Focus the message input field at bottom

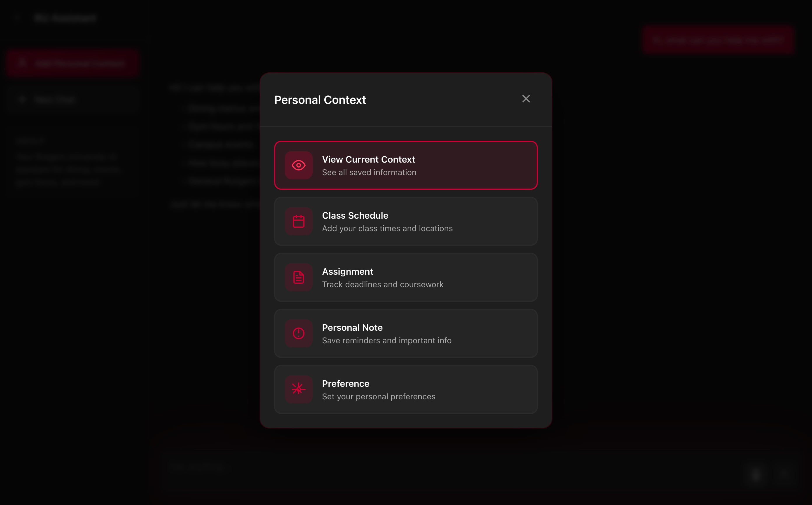(x=451, y=467)
